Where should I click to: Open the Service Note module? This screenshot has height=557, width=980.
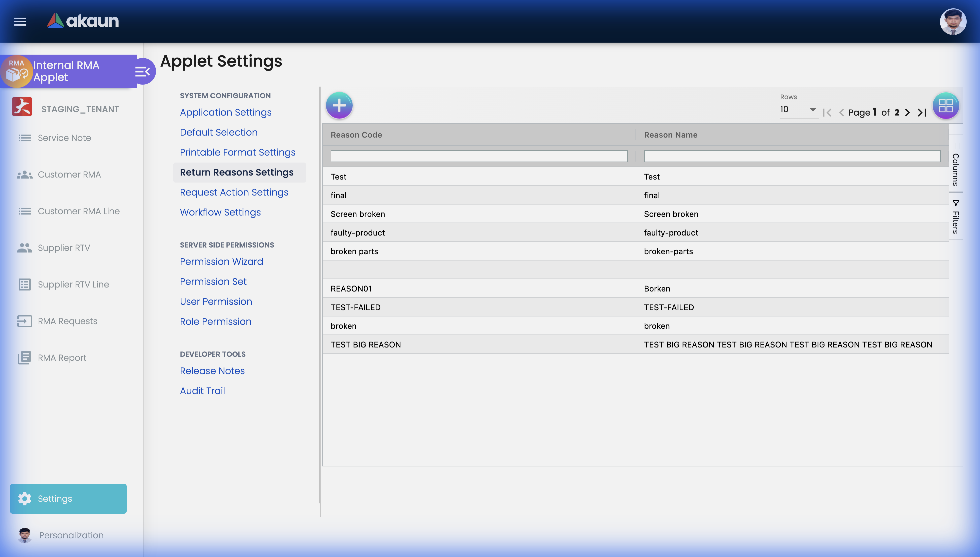(64, 138)
